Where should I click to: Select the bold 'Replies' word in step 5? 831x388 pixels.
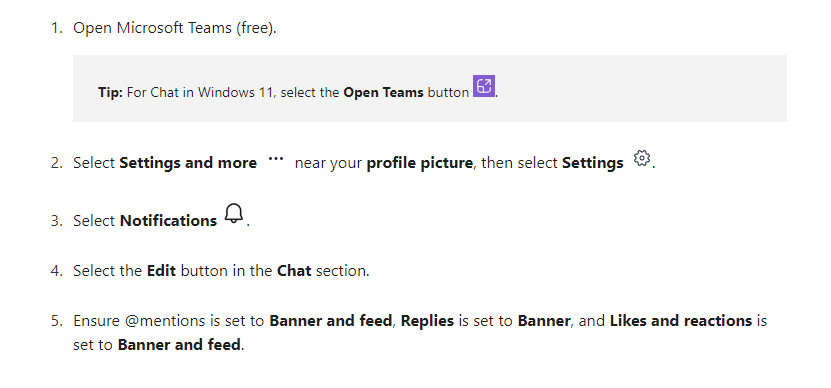[427, 321]
